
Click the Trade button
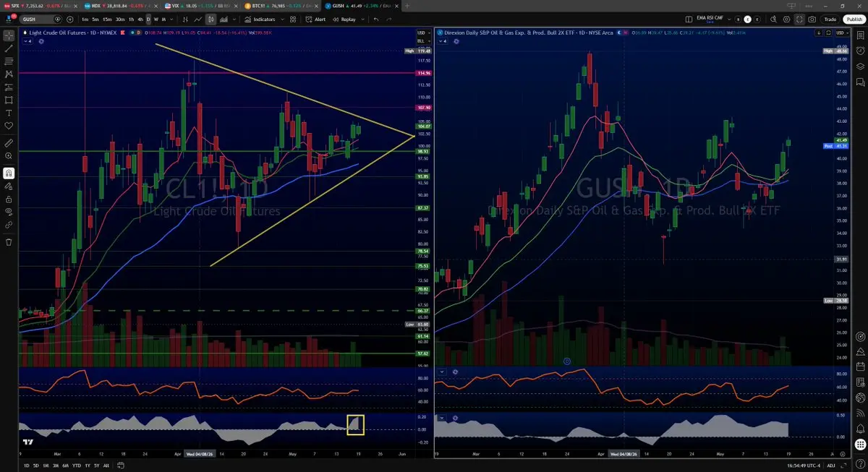[x=830, y=20]
